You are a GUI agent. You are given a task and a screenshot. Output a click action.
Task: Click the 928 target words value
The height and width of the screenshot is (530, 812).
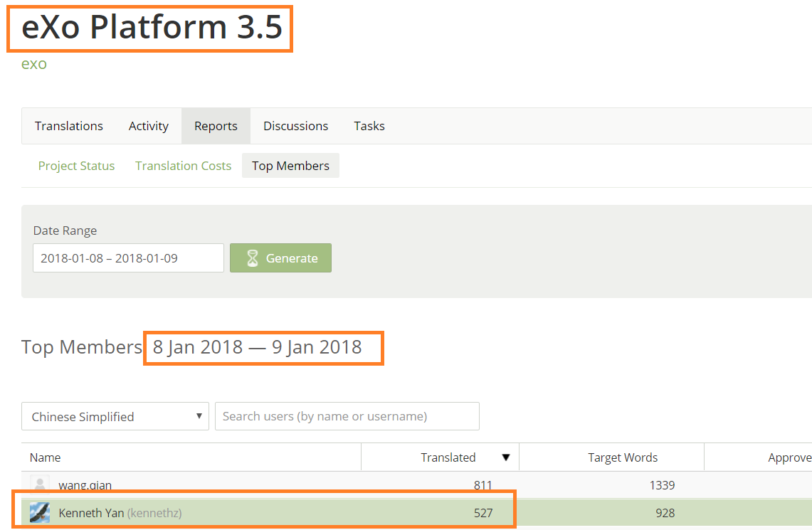tap(665, 513)
